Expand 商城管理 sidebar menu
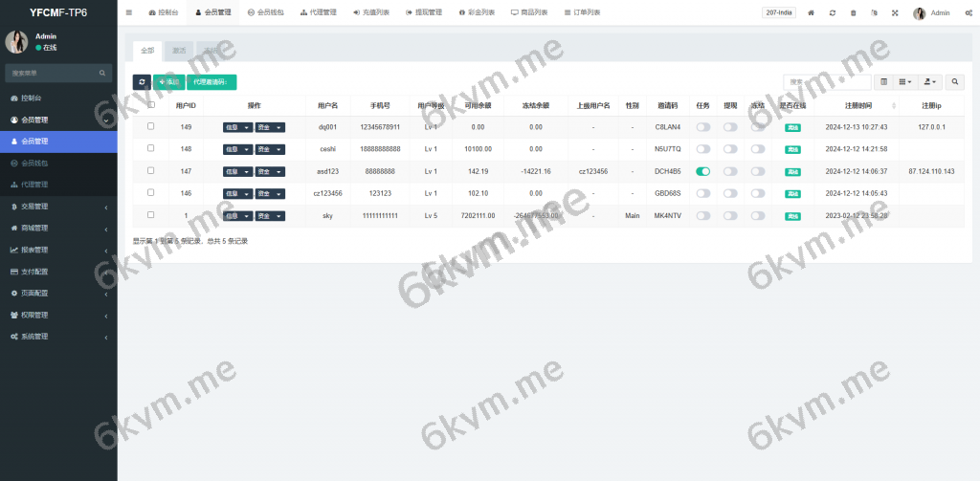980x481 pixels. (58, 228)
